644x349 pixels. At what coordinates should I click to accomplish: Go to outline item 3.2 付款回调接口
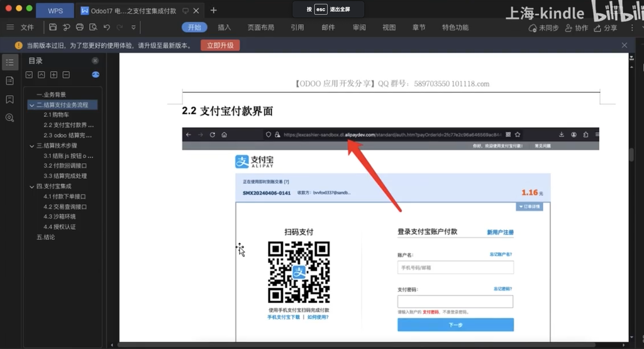tap(65, 165)
